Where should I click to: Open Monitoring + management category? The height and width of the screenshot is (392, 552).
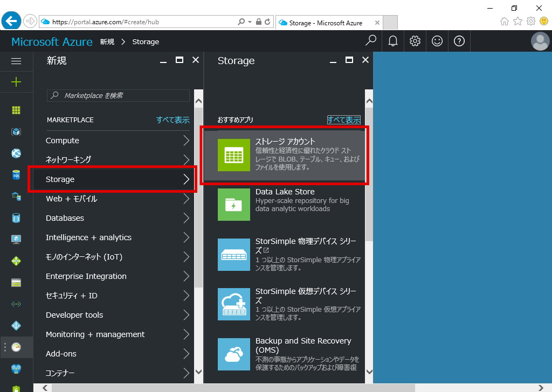[x=118, y=334]
